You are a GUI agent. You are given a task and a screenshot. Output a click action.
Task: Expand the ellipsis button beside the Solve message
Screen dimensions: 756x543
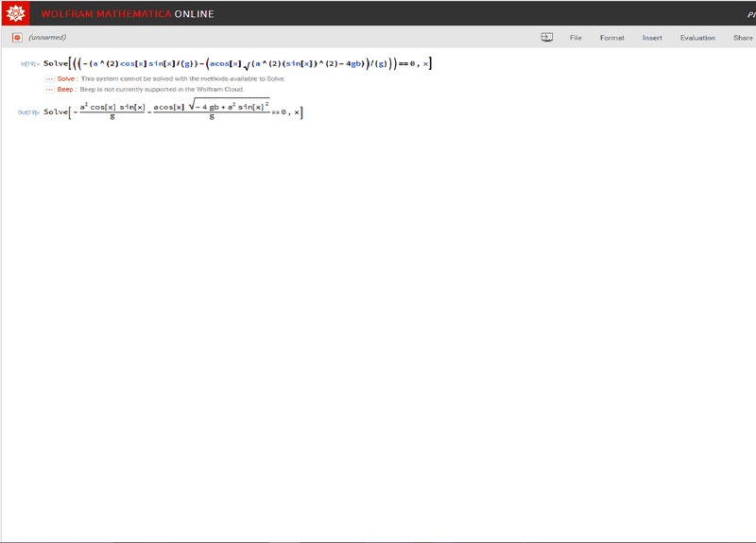pyautogui.click(x=49, y=79)
